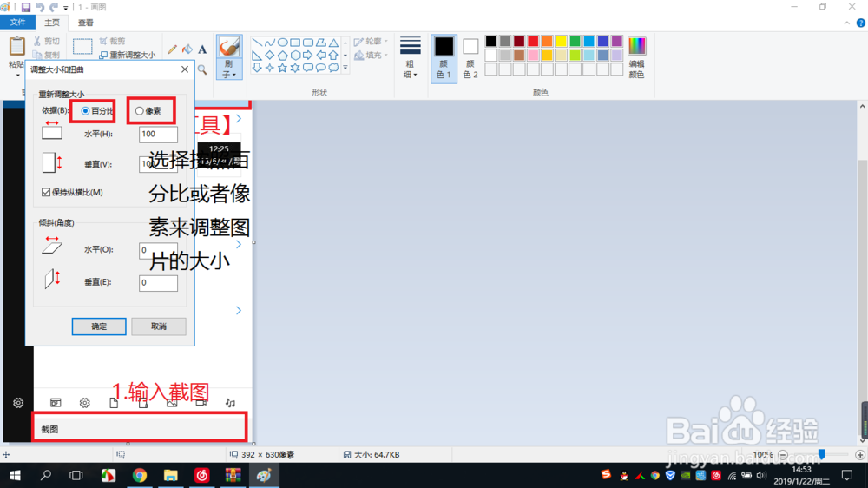The height and width of the screenshot is (488, 868).
Task: Open Quick Access Toolbar customize arrow
Action: coord(66,8)
